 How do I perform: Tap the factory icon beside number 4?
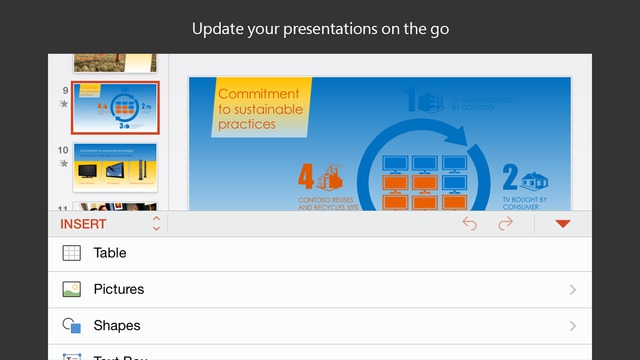pyautogui.click(x=330, y=178)
